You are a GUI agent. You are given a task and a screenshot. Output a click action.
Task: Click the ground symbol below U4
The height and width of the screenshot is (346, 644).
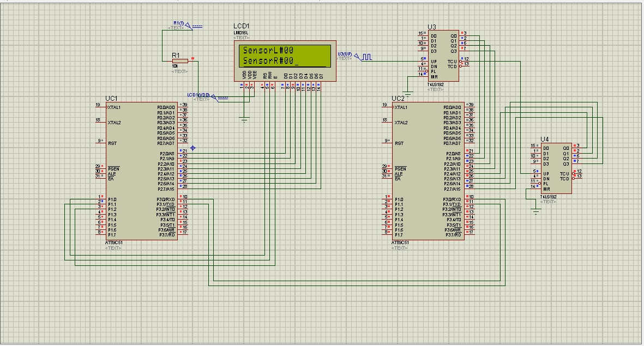[536, 211]
